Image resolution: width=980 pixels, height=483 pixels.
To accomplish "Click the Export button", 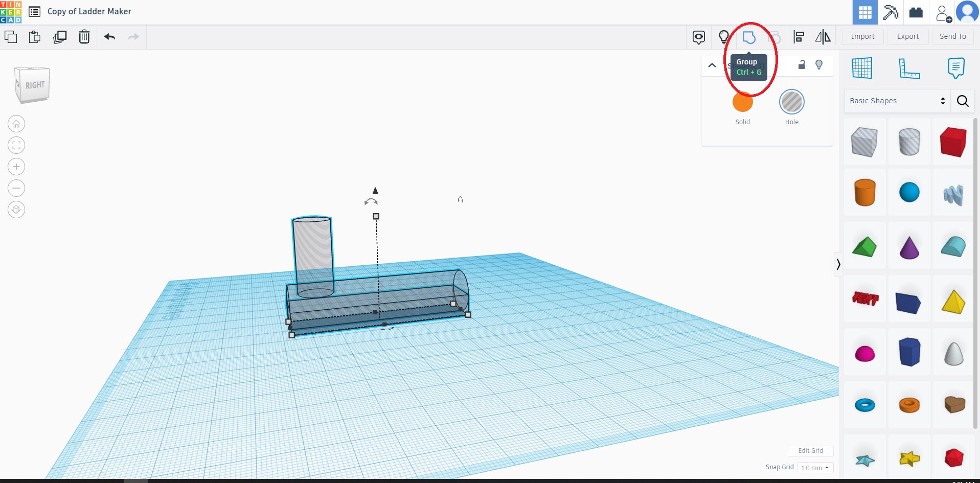I will tap(907, 36).
